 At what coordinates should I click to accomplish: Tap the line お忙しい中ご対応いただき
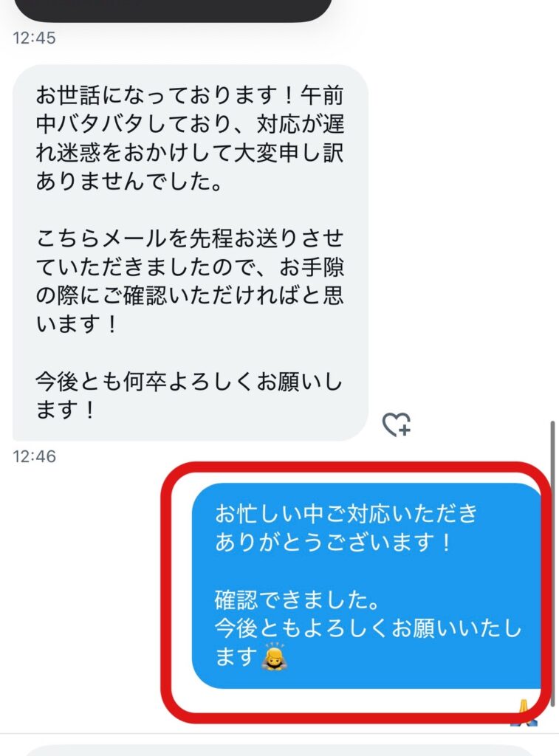(346, 514)
